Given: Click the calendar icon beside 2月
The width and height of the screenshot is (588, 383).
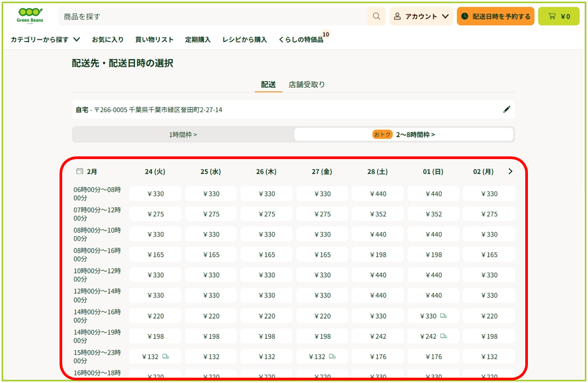Looking at the screenshot, I should pyautogui.click(x=80, y=171).
